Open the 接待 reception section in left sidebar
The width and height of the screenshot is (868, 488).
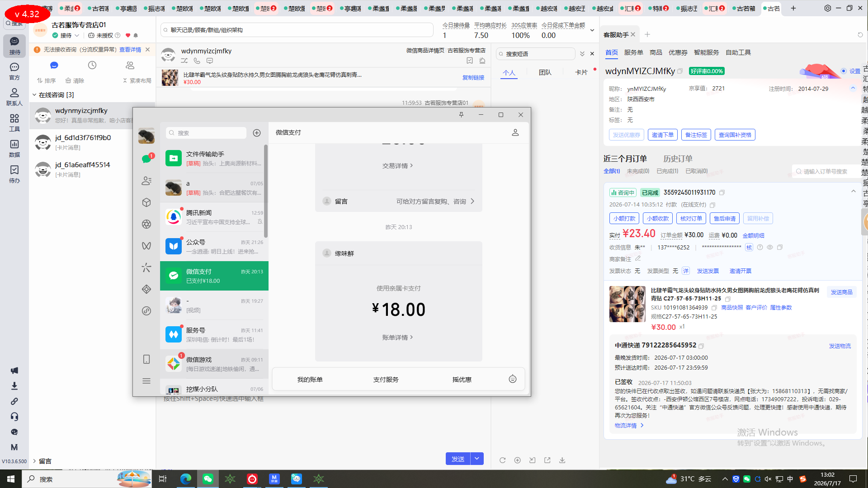click(14, 45)
